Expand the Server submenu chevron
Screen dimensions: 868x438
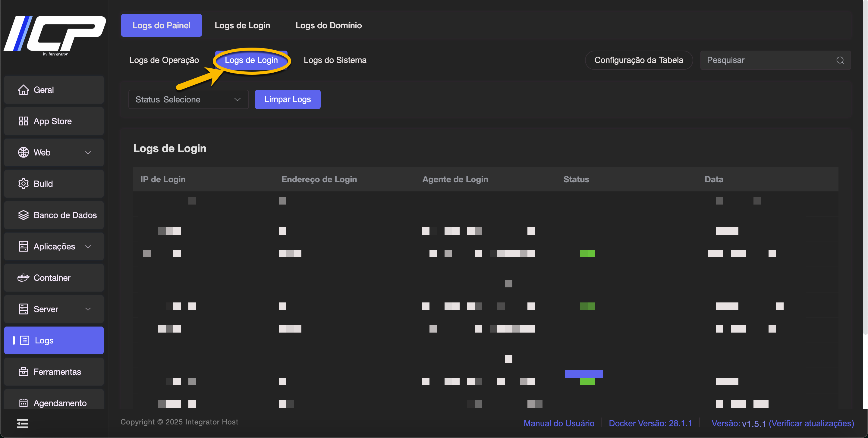click(x=88, y=309)
